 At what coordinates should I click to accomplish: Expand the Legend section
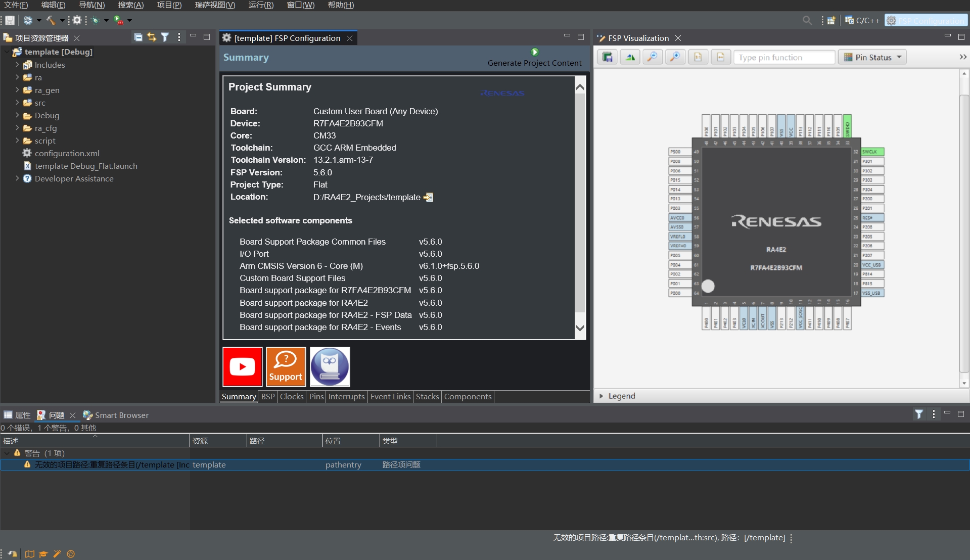pyautogui.click(x=601, y=396)
